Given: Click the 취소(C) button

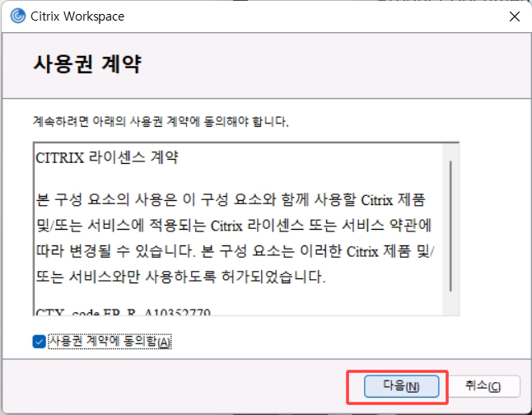Looking at the screenshot, I should [482, 386].
